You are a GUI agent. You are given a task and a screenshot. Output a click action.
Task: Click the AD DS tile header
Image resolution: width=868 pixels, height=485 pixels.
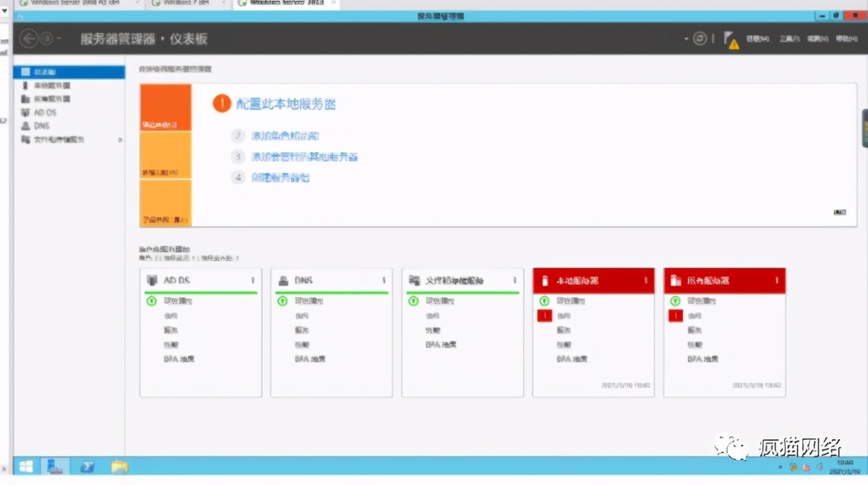click(x=201, y=281)
